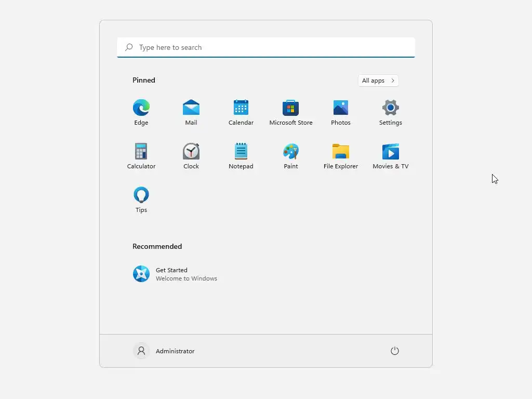
Task: Open File Explorer
Action: (341, 156)
